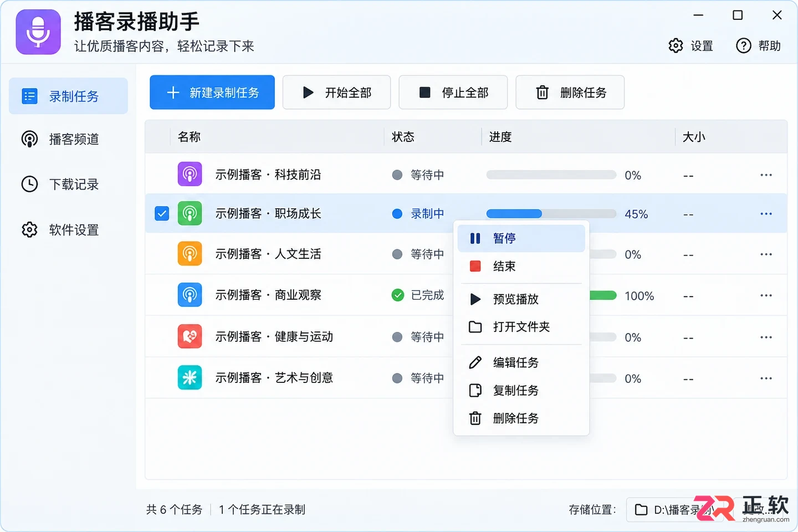Click the 停止全部 button
Viewport: 798px width, 532px height.
tap(453, 93)
